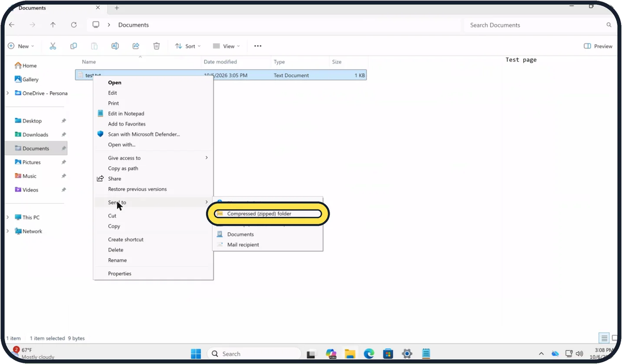Switch to the Details view layout button
Image resolution: width=622 pixels, height=364 pixels.
604,338
